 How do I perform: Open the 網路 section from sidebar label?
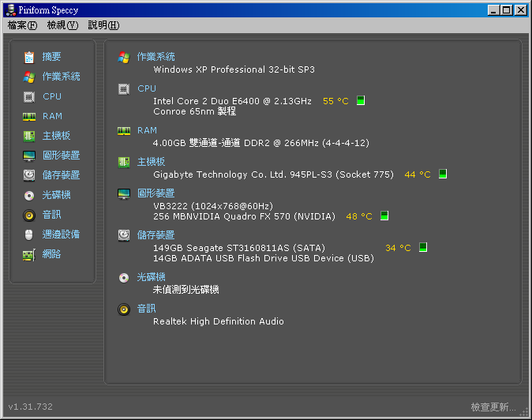(x=51, y=253)
